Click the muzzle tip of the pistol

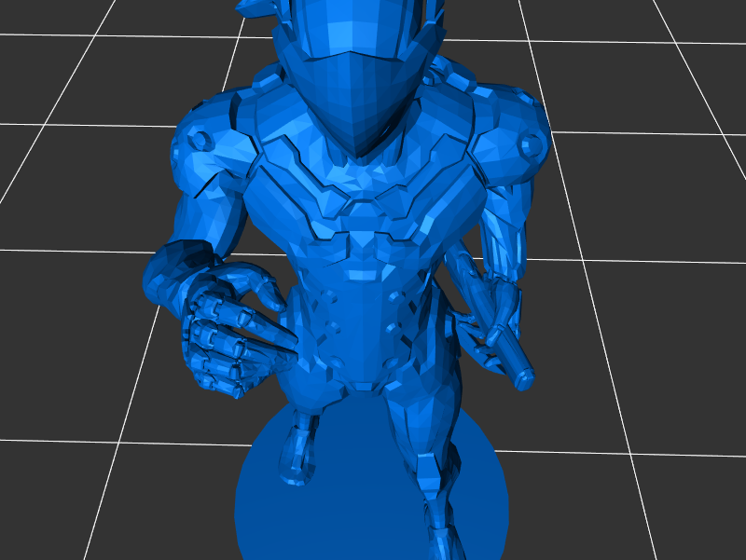click(525, 378)
